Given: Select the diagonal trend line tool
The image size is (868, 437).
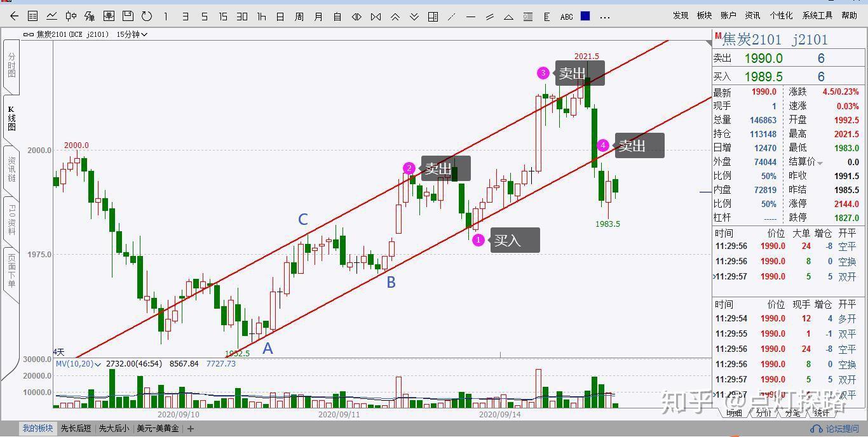Looking at the screenshot, I should pyautogui.click(x=452, y=17).
